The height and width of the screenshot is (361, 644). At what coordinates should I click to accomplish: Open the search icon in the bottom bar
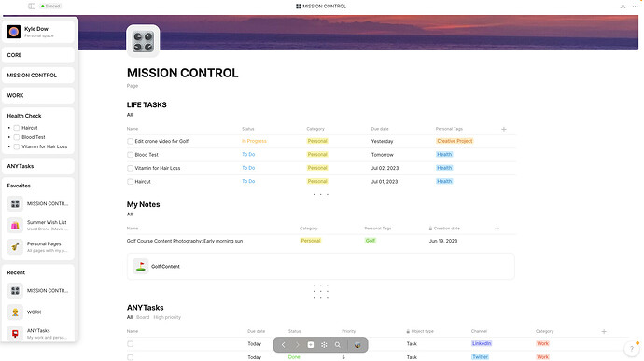(x=338, y=345)
